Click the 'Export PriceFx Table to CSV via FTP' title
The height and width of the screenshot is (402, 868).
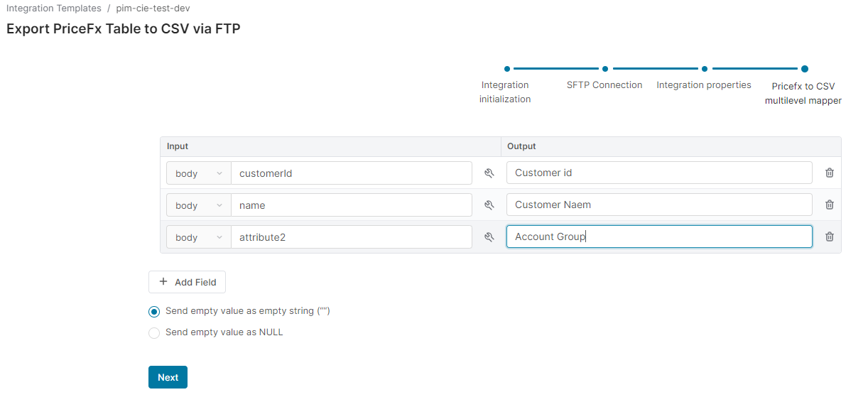124,30
